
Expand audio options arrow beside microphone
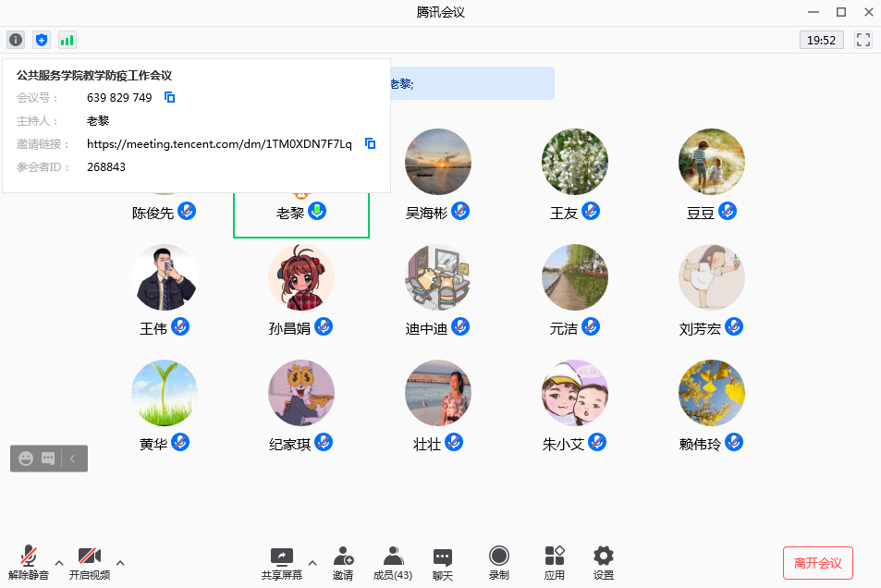59,562
